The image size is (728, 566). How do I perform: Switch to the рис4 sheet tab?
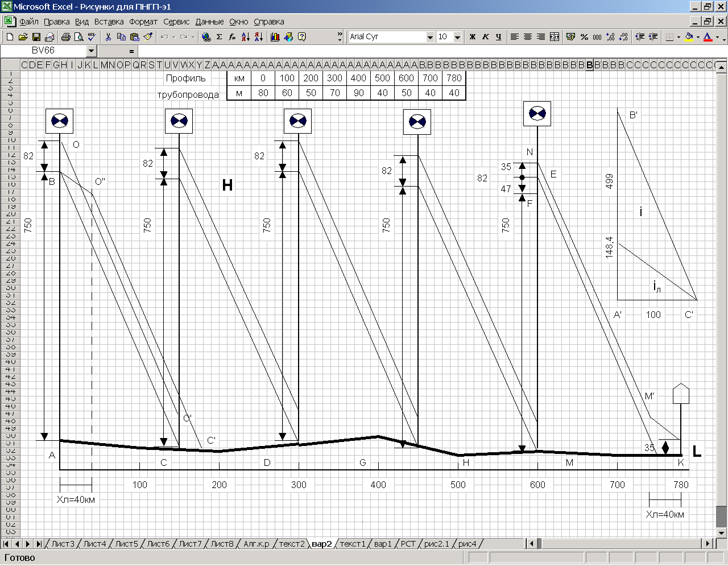coord(468,544)
